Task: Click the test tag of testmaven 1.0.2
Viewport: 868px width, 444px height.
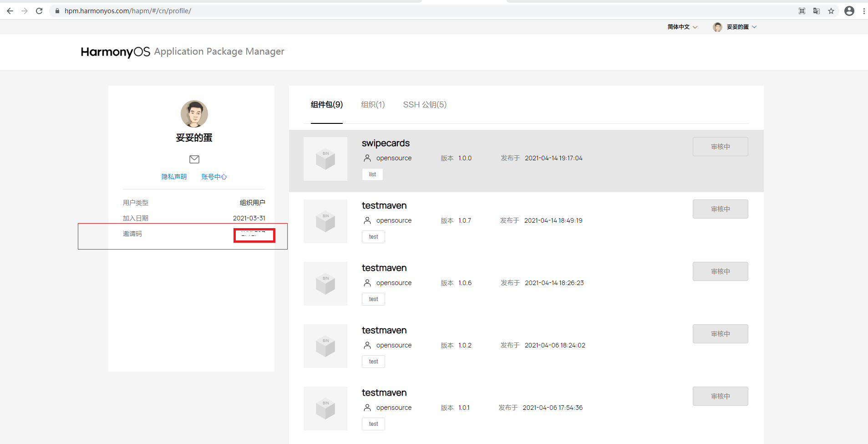Action: click(373, 362)
